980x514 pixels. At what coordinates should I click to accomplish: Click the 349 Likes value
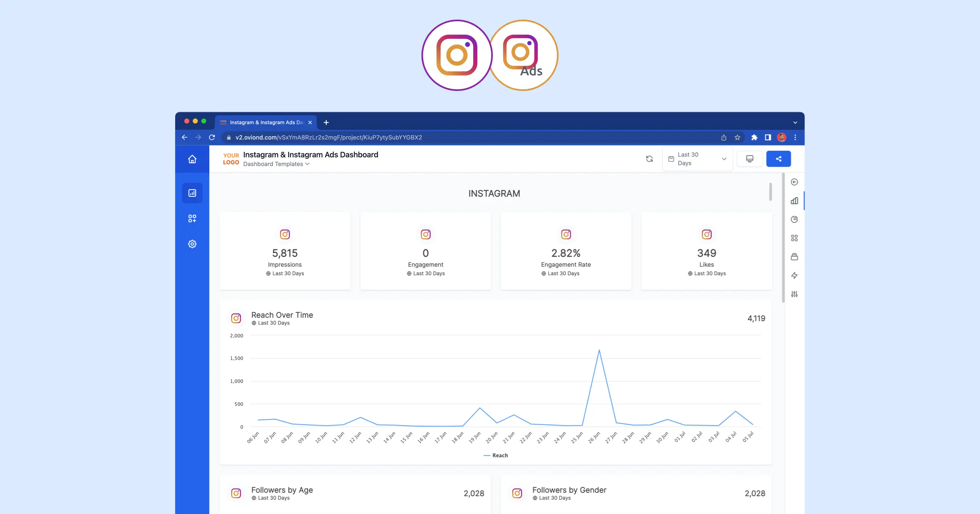(707, 253)
